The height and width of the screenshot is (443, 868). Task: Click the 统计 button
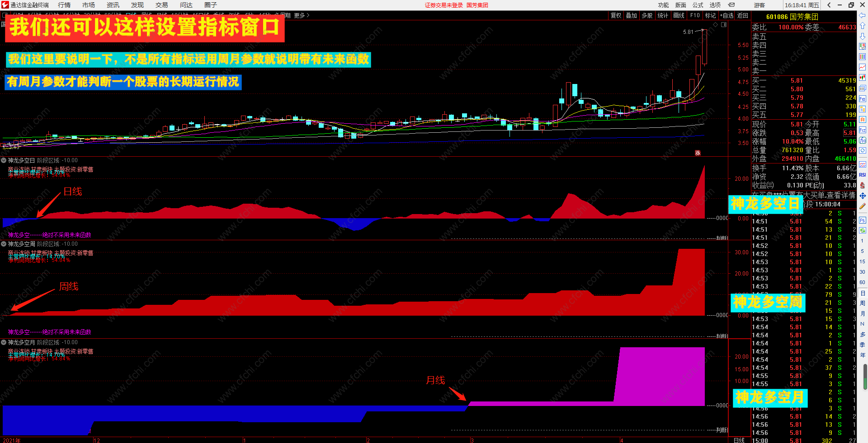(x=663, y=15)
